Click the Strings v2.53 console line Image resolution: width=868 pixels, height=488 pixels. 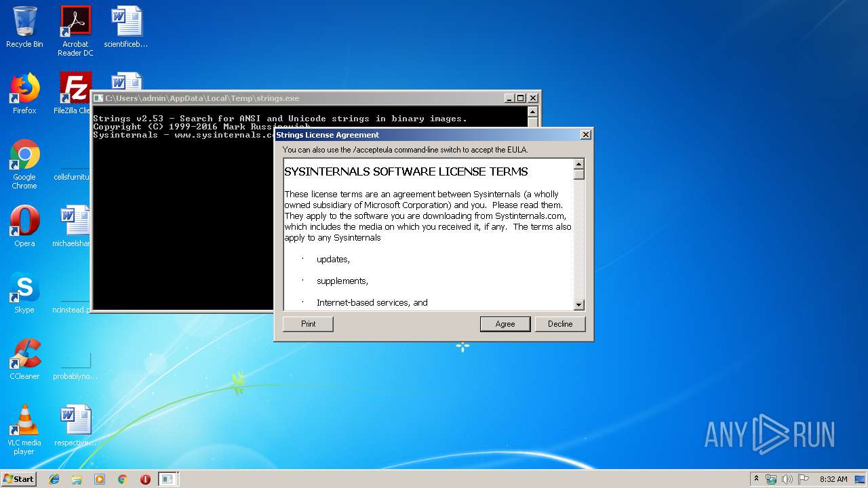pyautogui.click(x=280, y=119)
